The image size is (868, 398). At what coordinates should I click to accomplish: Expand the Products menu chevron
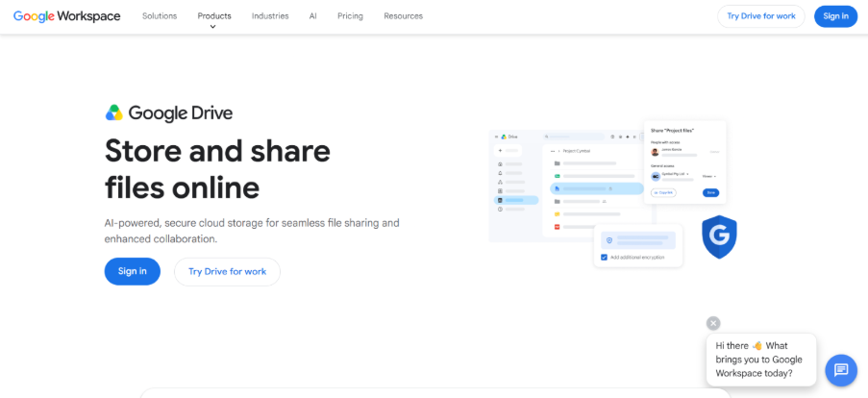(213, 27)
